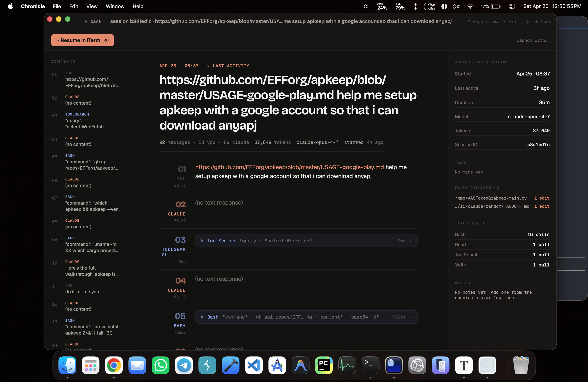Image resolution: width=588 pixels, height=382 pixels.
Task: Jump to contents item 03 TOOLSEARCH
Action: click(87, 121)
